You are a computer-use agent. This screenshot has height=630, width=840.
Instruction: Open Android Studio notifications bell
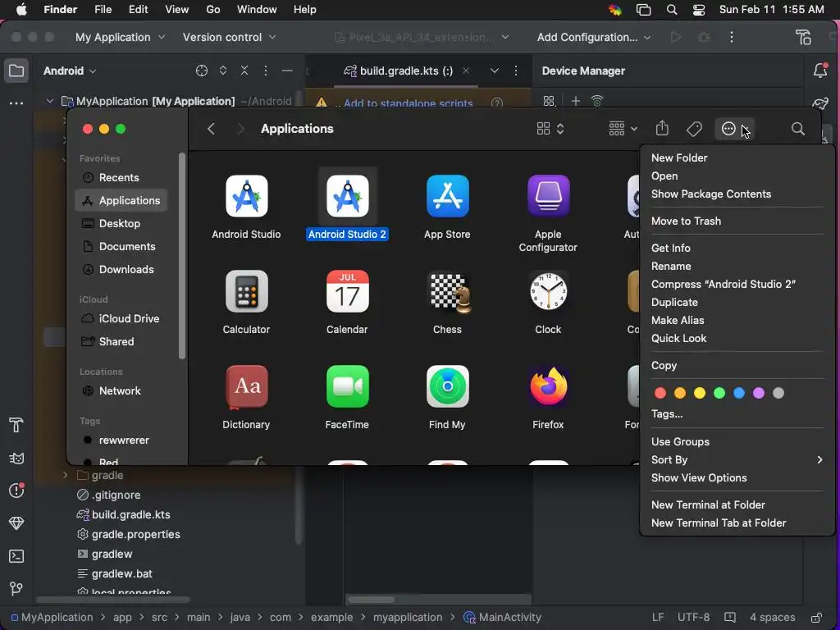point(820,71)
